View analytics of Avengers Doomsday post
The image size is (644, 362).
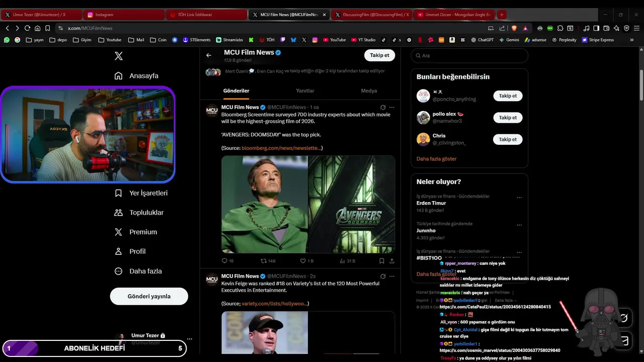347,261
